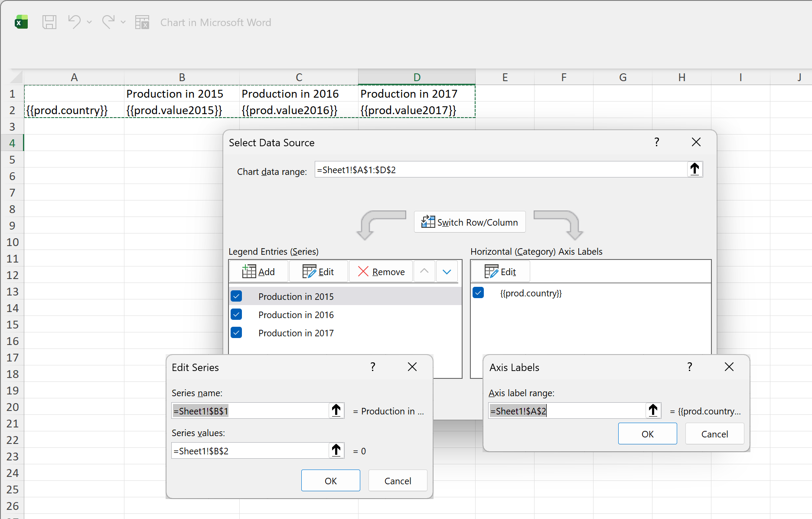Screen dimensions: 812x519
Task: Uncheck the Production in 2017 series
Action: point(236,332)
